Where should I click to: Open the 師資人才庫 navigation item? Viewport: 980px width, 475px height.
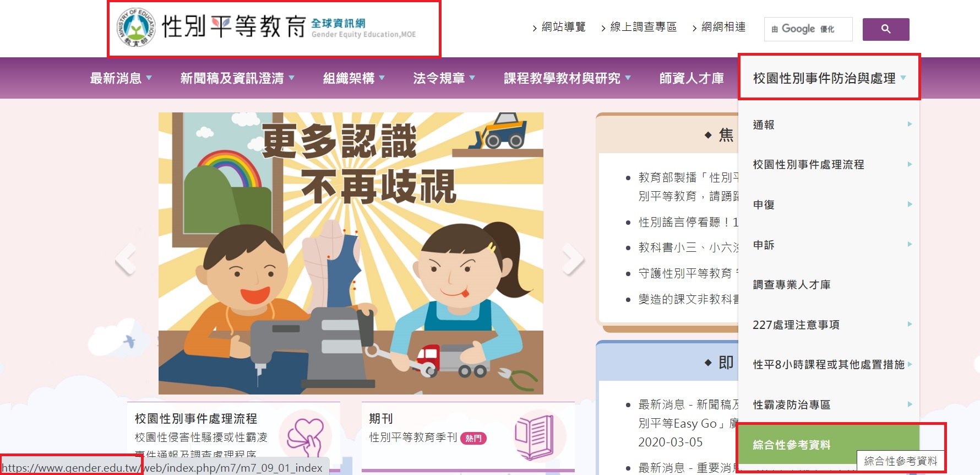[x=692, y=78]
